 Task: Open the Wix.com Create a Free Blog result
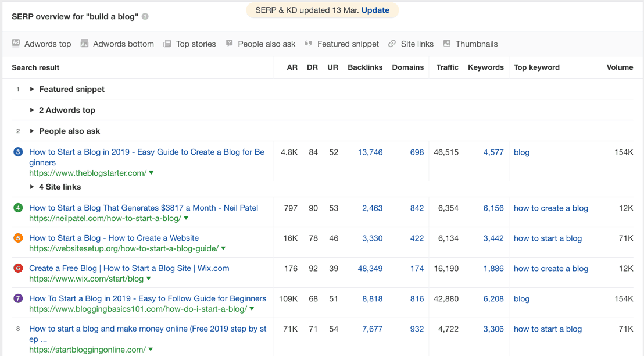click(129, 268)
